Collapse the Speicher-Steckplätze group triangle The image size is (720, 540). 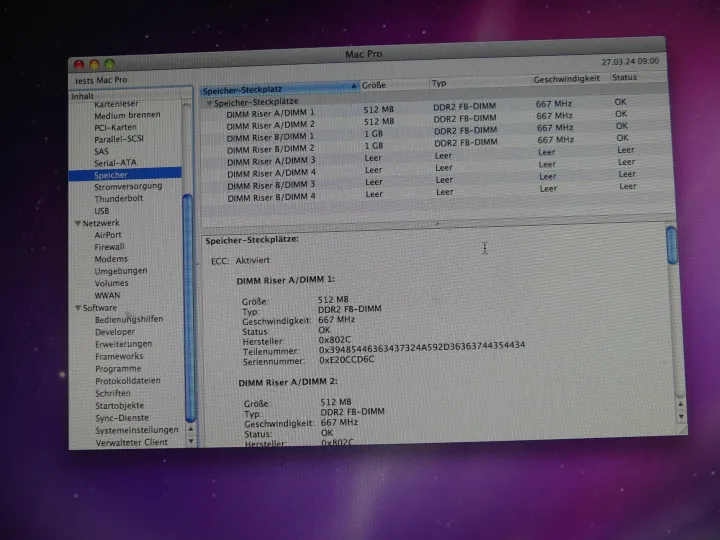pos(209,103)
